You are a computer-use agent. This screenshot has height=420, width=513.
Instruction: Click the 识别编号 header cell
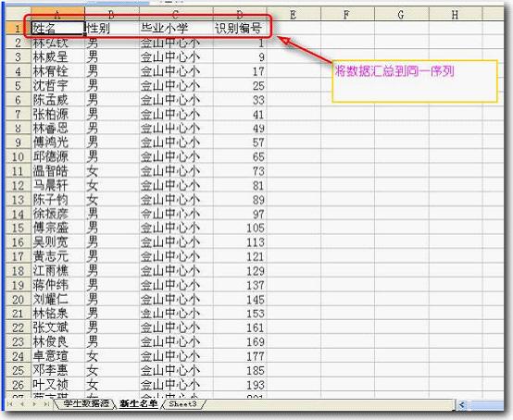[x=240, y=29]
